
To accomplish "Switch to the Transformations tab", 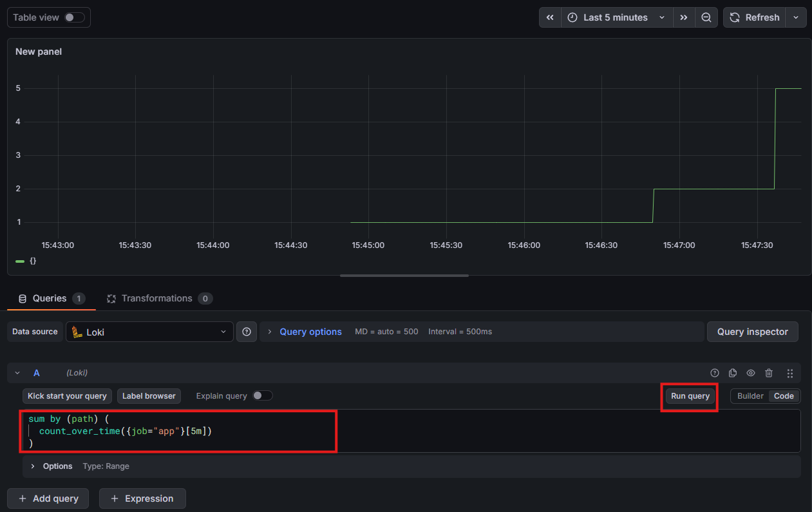I will pos(159,298).
